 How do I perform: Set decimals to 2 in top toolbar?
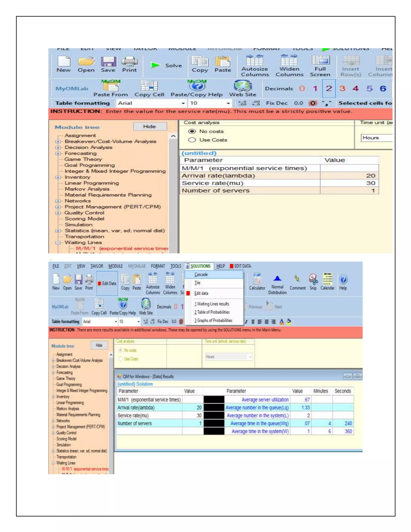[329, 88]
